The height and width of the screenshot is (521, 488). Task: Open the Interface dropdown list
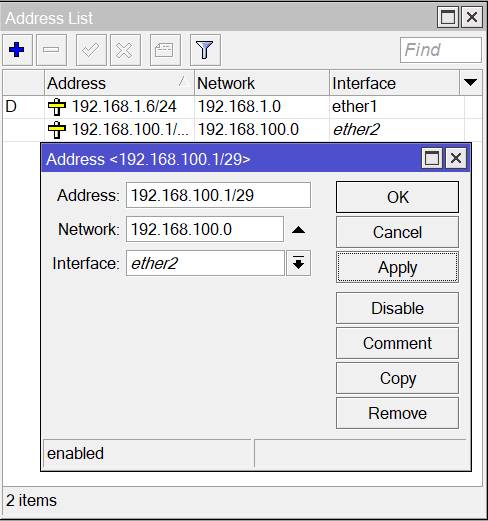coord(298,263)
